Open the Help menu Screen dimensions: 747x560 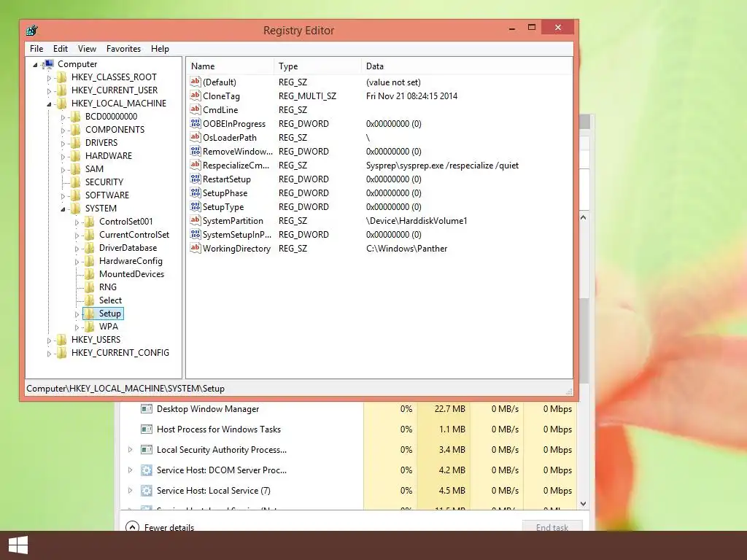pos(160,49)
